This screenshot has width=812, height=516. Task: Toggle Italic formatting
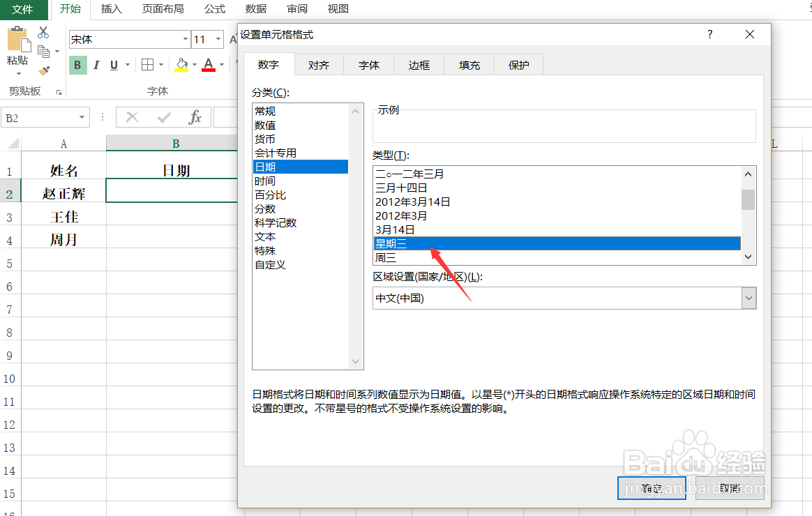click(x=96, y=65)
